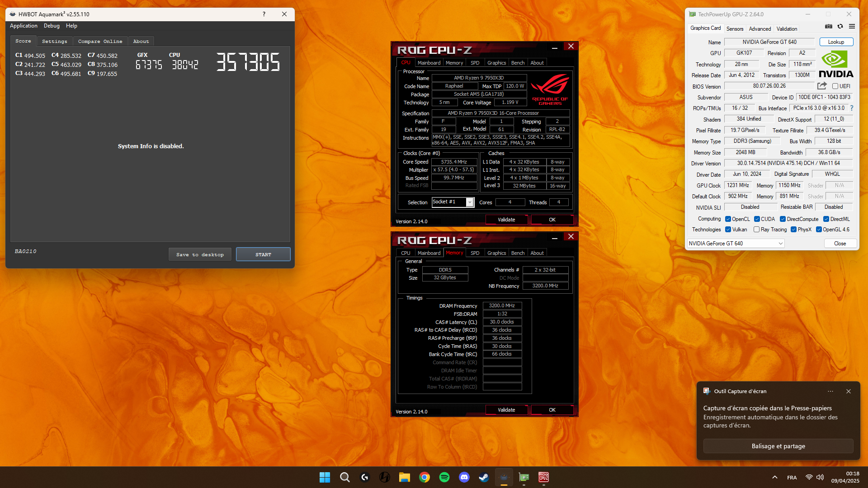Open Mainboard tab in upper CPU-Z window
The width and height of the screenshot is (868, 488).
pyautogui.click(x=429, y=63)
